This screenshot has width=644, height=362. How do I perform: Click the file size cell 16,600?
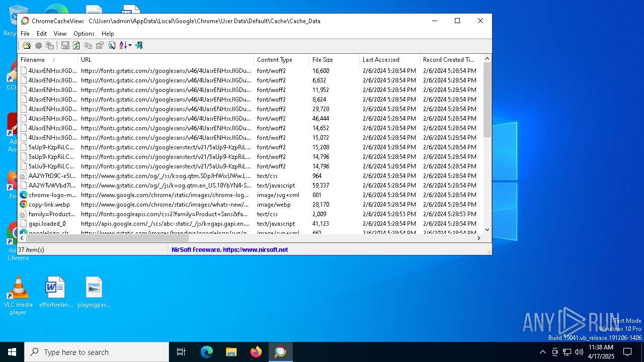(x=321, y=71)
